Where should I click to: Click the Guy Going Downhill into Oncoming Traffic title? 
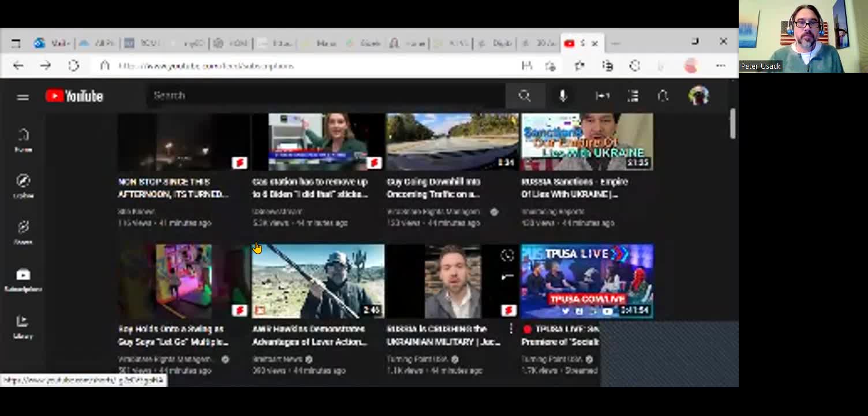pyautogui.click(x=433, y=188)
